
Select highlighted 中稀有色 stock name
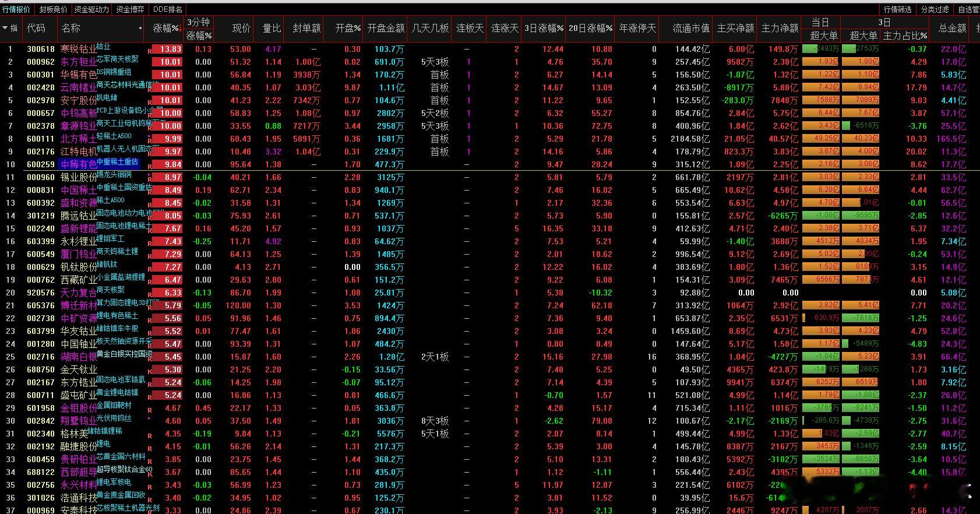pos(78,165)
